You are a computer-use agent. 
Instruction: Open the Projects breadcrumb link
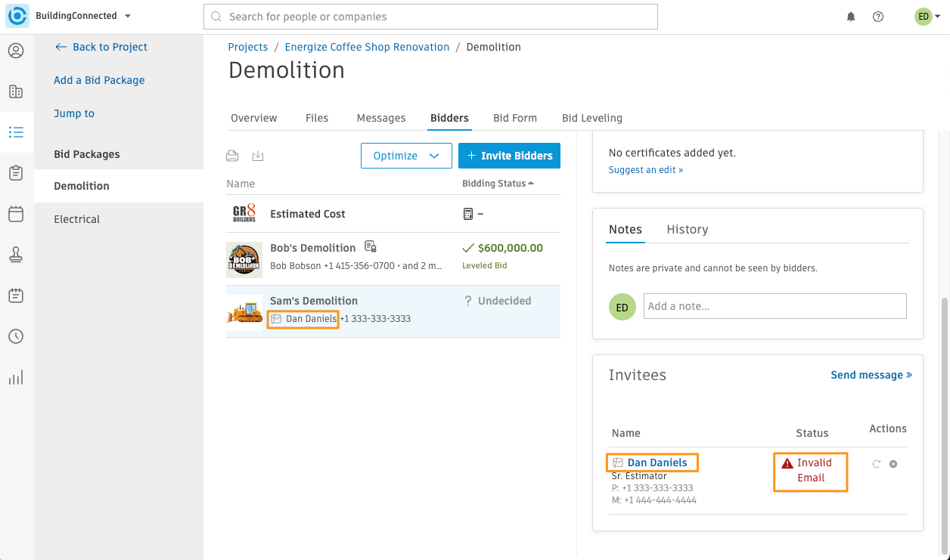coord(248,47)
